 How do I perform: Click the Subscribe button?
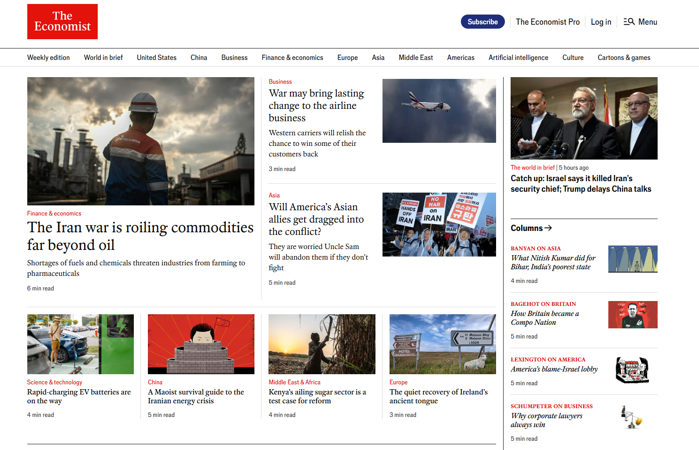[482, 21]
